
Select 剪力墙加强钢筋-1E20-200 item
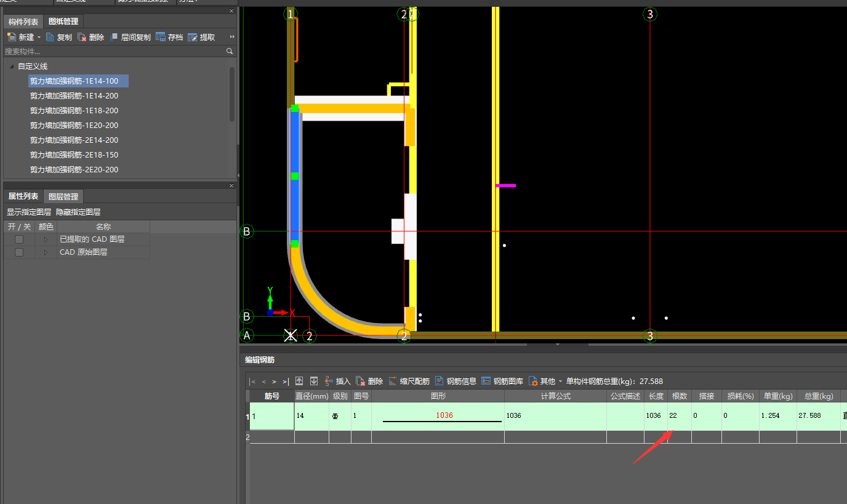(x=74, y=126)
